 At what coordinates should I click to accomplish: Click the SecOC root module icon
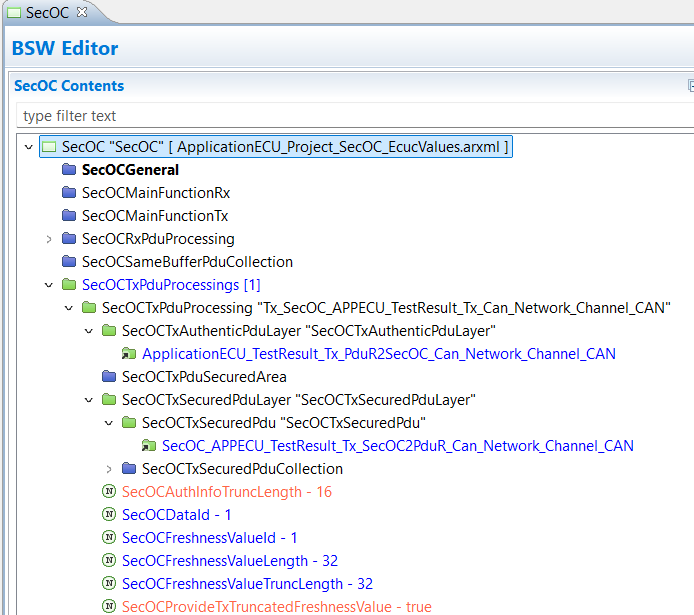pos(49,147)
